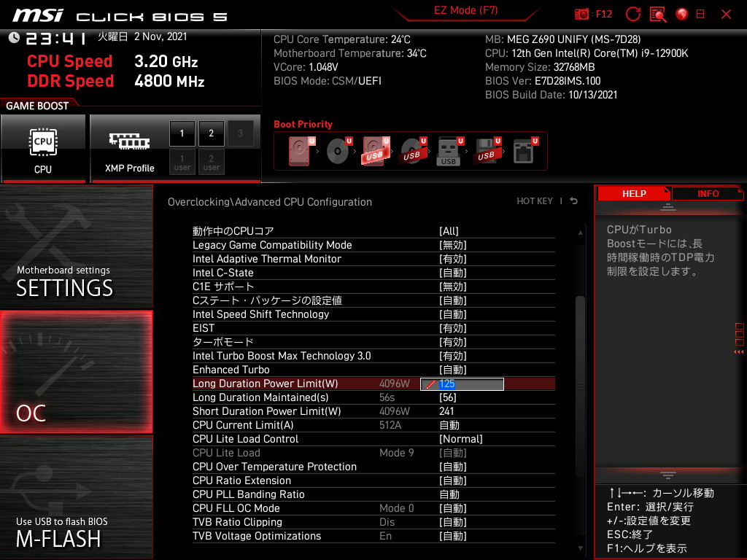
Task: Open the BIOS search magnifier icon
Action: tap(658, 15)
